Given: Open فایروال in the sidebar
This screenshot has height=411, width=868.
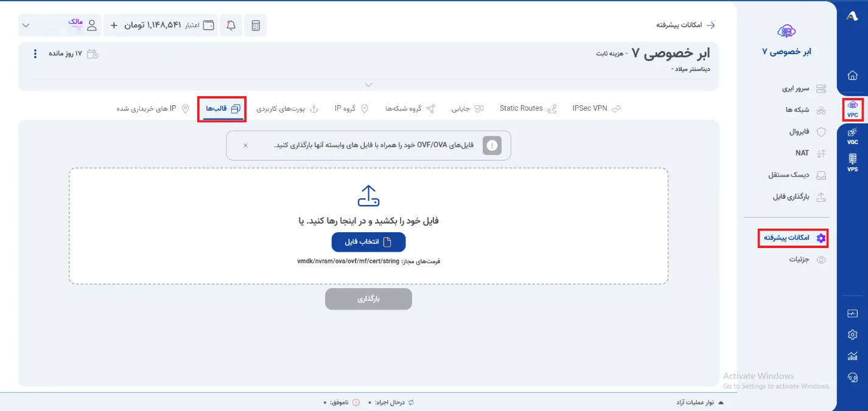Looking at the screenshot, I should point(807,131).
